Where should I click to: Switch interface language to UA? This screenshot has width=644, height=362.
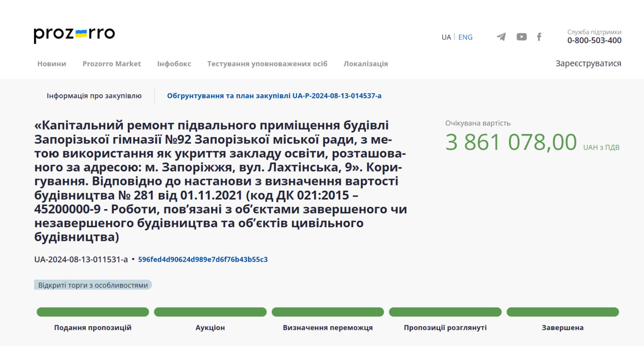[446, 37]
